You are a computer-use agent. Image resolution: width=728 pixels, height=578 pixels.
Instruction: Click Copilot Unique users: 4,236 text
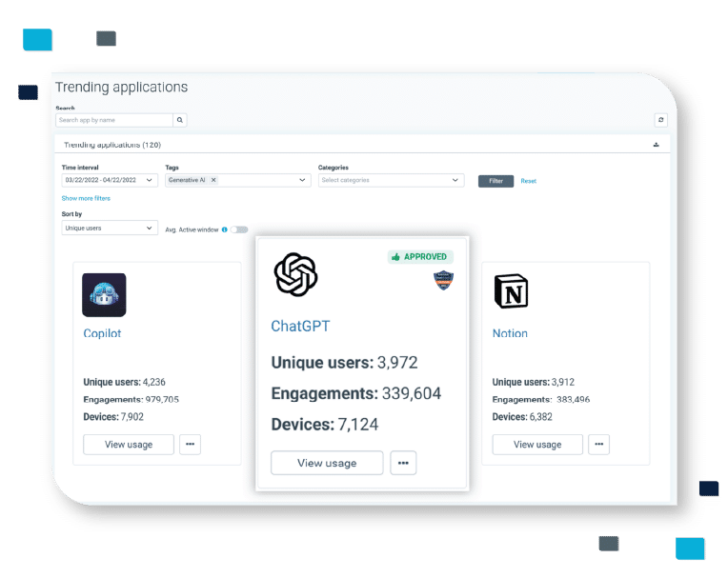(125, 382)
